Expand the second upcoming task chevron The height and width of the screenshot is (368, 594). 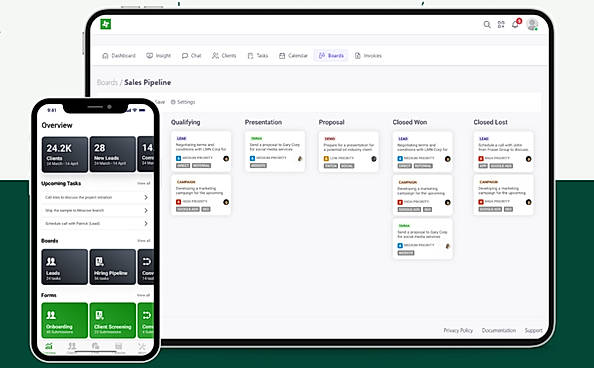(146, 210)
